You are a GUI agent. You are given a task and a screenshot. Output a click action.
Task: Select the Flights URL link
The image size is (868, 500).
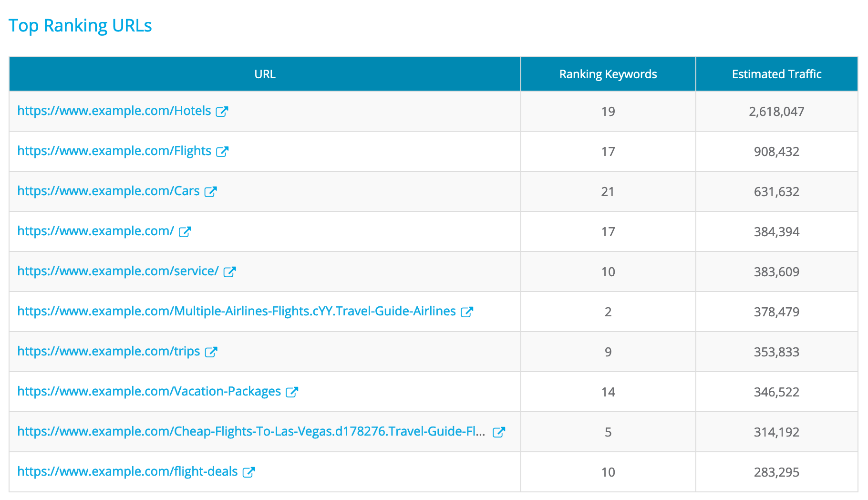coord(114,151)
